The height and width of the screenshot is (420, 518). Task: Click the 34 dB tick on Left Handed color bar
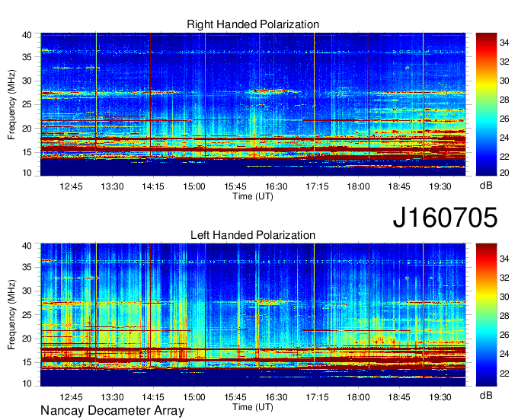tap(504, 259)
